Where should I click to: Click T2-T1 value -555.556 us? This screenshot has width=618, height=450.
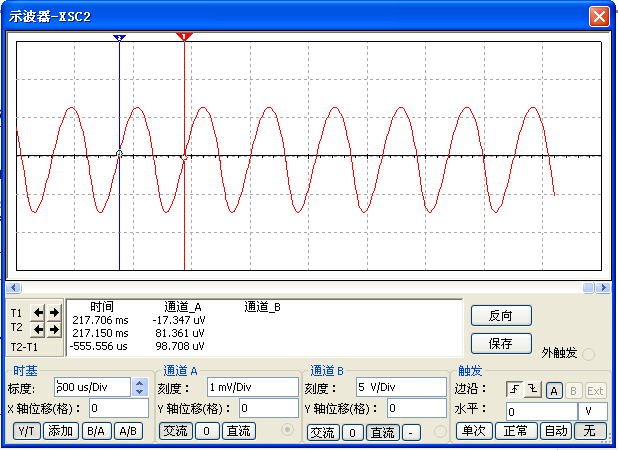[99, 346]
